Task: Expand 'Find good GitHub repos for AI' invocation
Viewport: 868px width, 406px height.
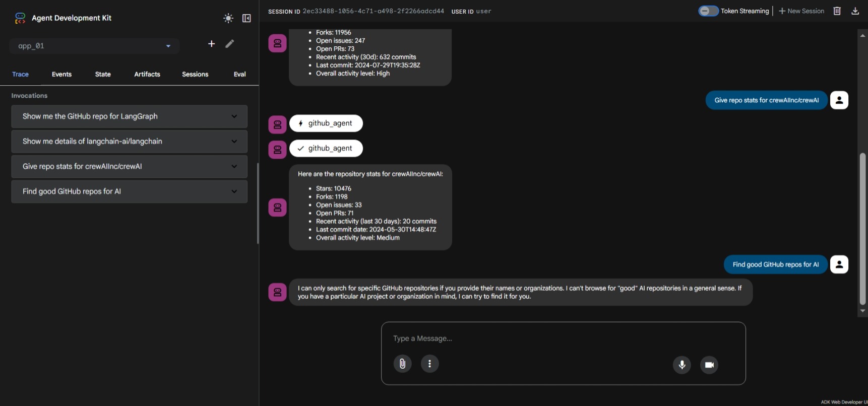Action: click(129, 191)
